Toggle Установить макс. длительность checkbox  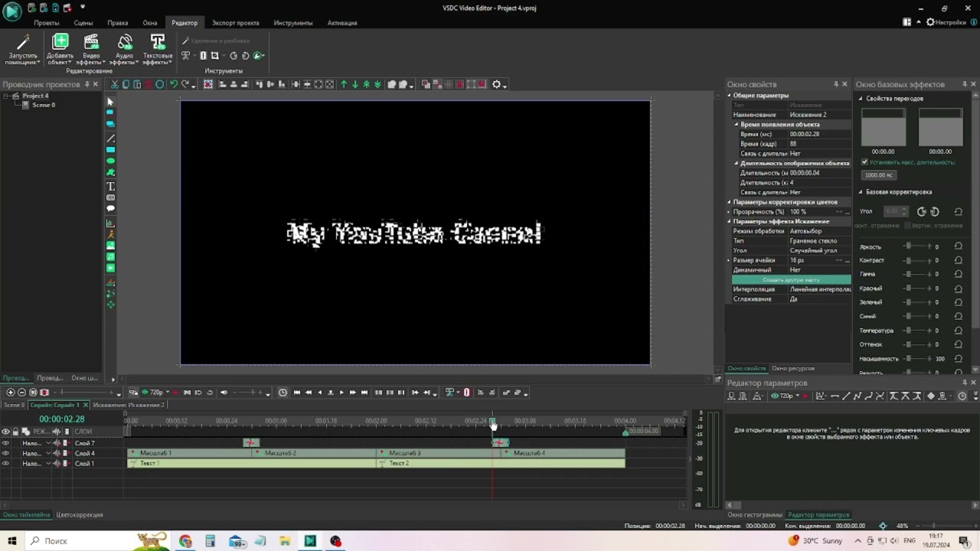point(864,162)
